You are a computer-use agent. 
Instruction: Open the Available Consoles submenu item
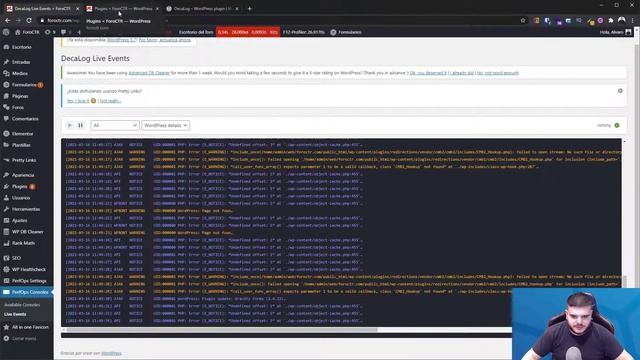(22, 305)
